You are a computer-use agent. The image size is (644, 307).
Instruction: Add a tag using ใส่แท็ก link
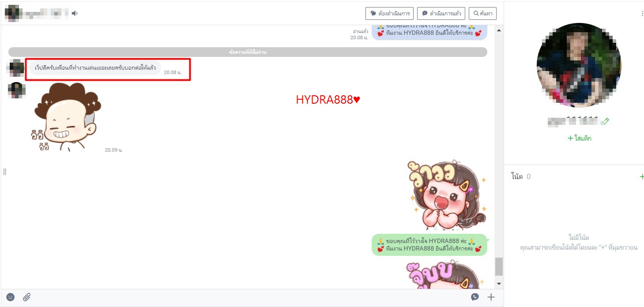[579, 139]
